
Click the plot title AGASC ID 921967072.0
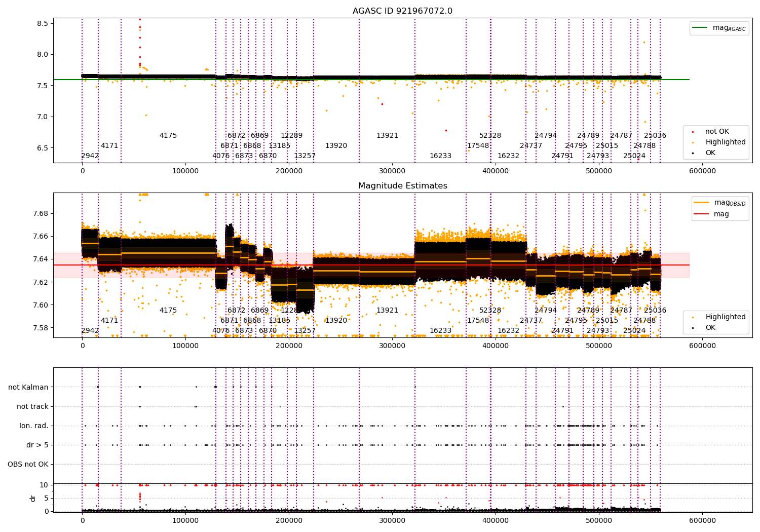(402, 11)
